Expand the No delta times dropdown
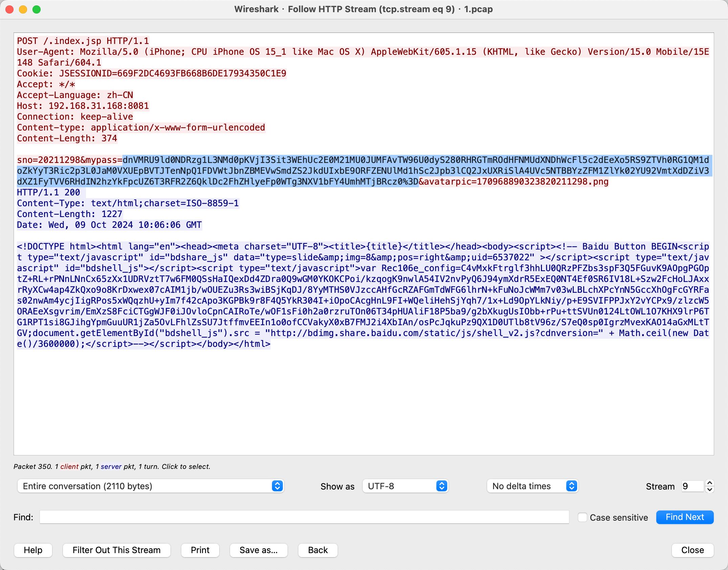This screenshot has height=570, width=728. coord(532,486)
